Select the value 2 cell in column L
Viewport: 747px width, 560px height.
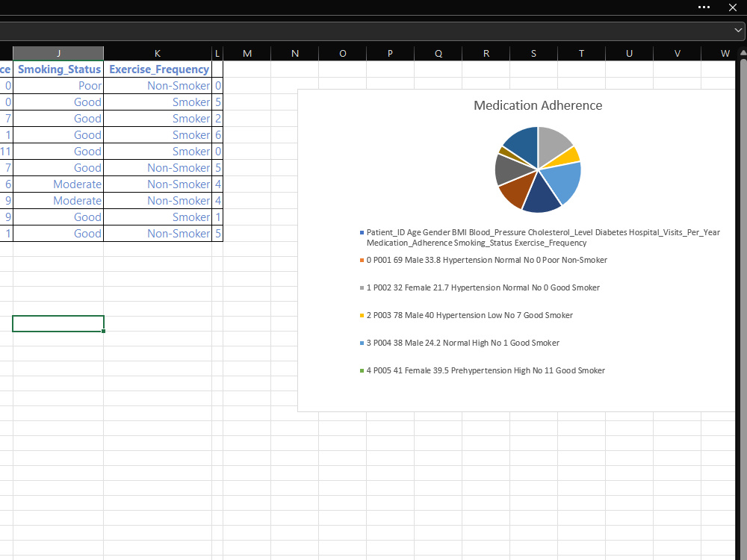pos(217,119)
